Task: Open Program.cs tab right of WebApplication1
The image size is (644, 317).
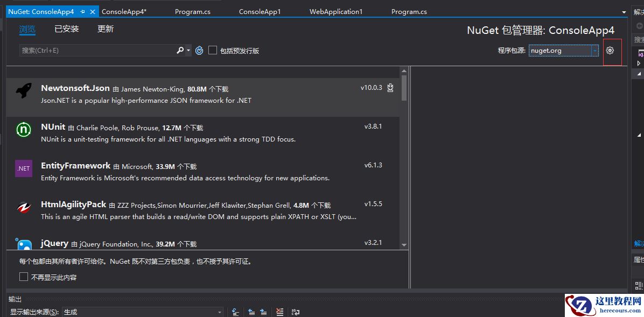Action: [x=409, y=12]
